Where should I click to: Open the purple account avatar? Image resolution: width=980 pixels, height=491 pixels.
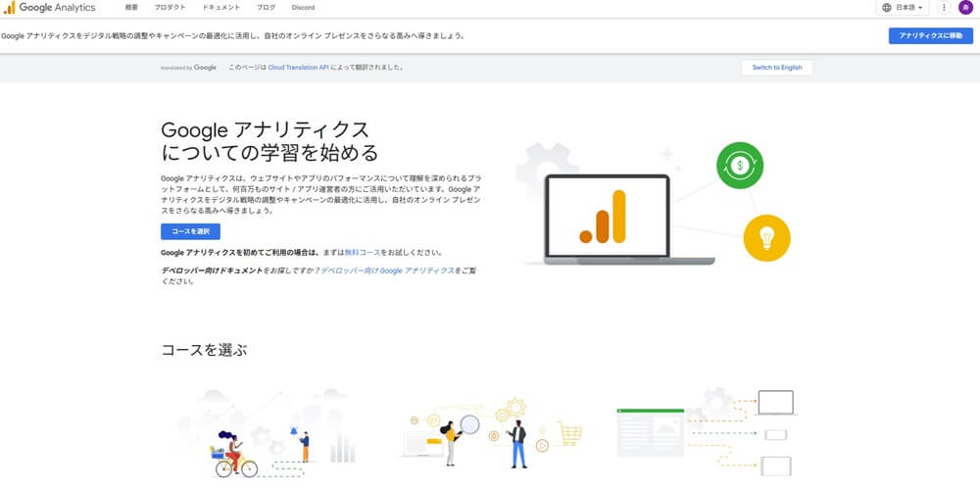coord(965,8)
